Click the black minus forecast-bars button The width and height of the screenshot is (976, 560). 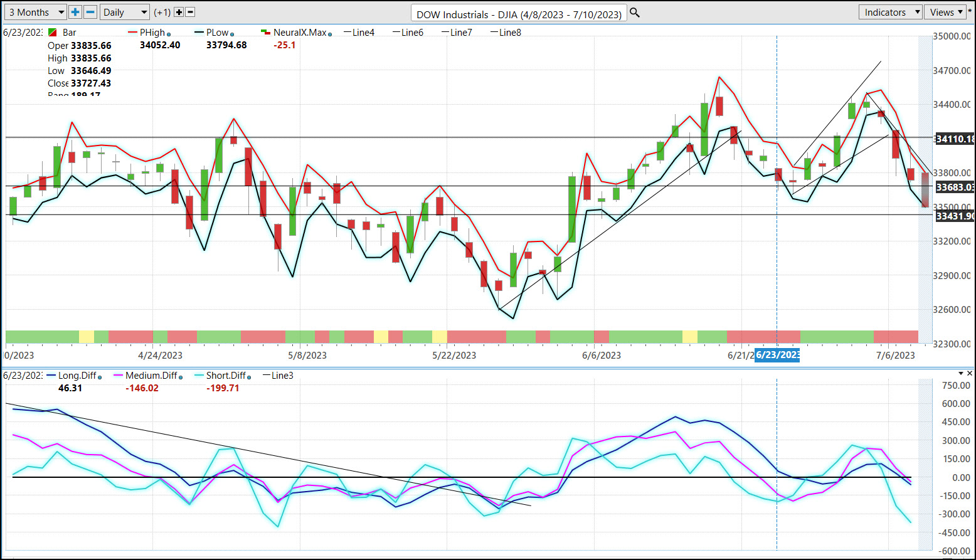(191, 13)
